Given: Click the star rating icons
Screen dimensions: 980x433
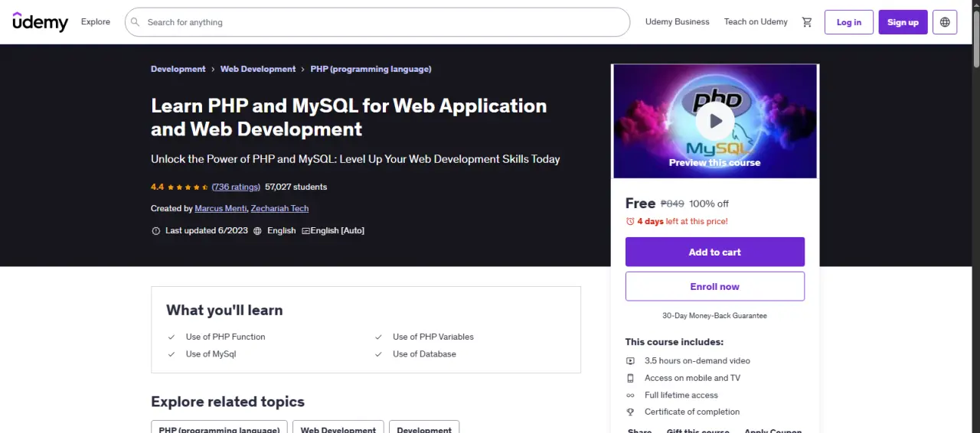Looking at the screenshot, I should 188,187.
